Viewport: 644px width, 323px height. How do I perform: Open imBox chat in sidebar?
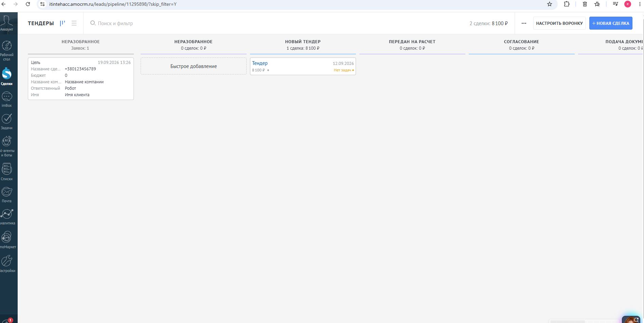7,99
